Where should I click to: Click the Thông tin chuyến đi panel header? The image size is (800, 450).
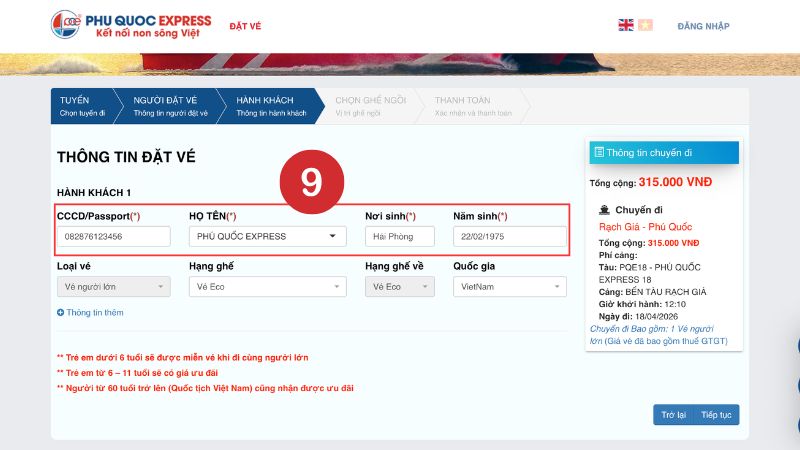[664, 153]
